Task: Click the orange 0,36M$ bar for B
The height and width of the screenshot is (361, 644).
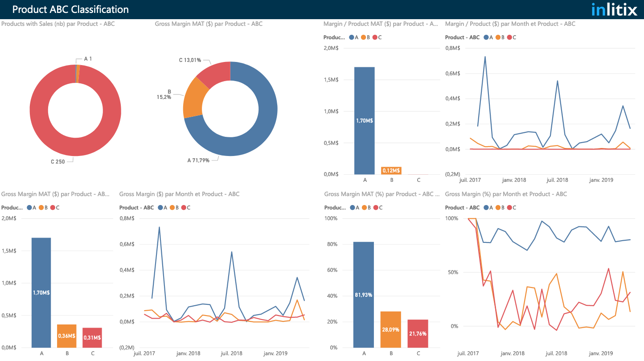Action: pyautogui.click(x=66, y=336)
